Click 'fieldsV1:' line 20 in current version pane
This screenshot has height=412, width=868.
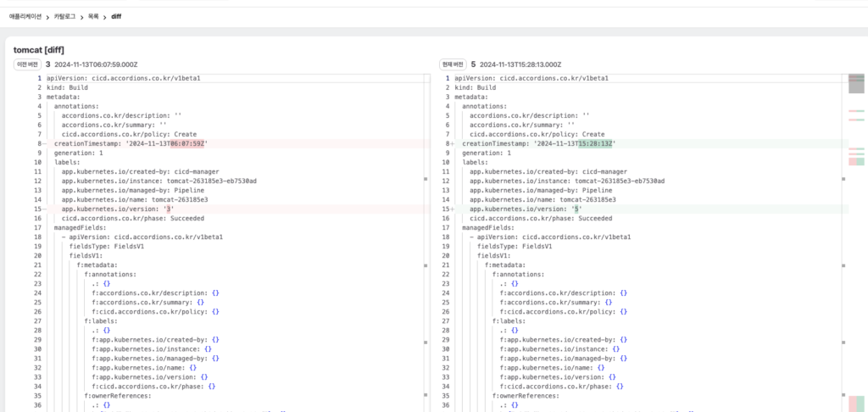coord(494,256)
